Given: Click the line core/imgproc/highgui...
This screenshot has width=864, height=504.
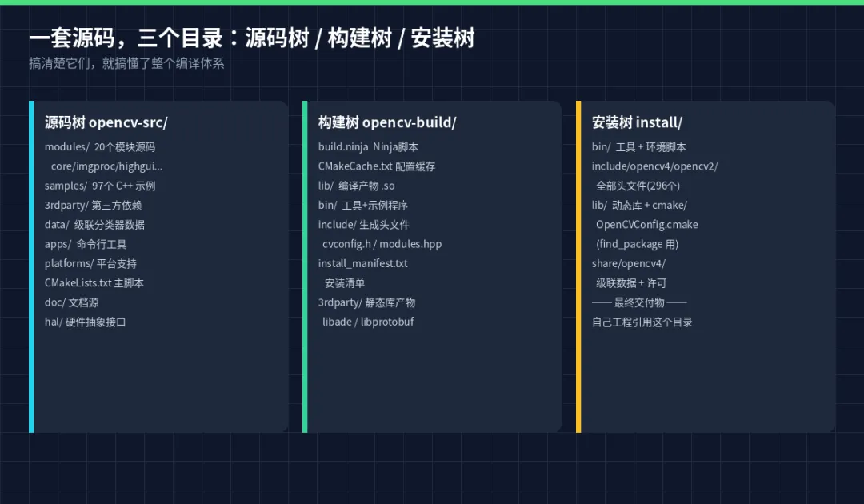Looking at the screenshot, I should click(107, 166).
